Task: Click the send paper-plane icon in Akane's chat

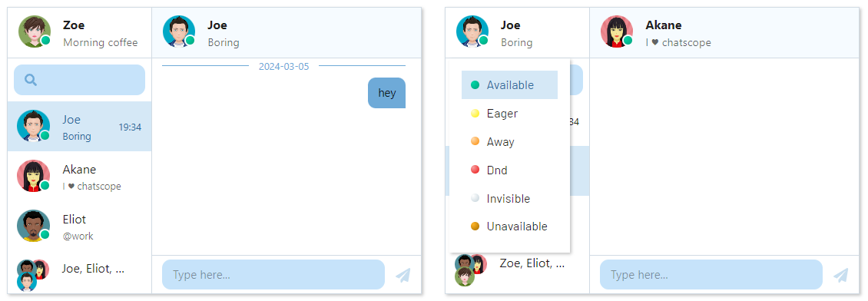Action: (x=841, y=275)
